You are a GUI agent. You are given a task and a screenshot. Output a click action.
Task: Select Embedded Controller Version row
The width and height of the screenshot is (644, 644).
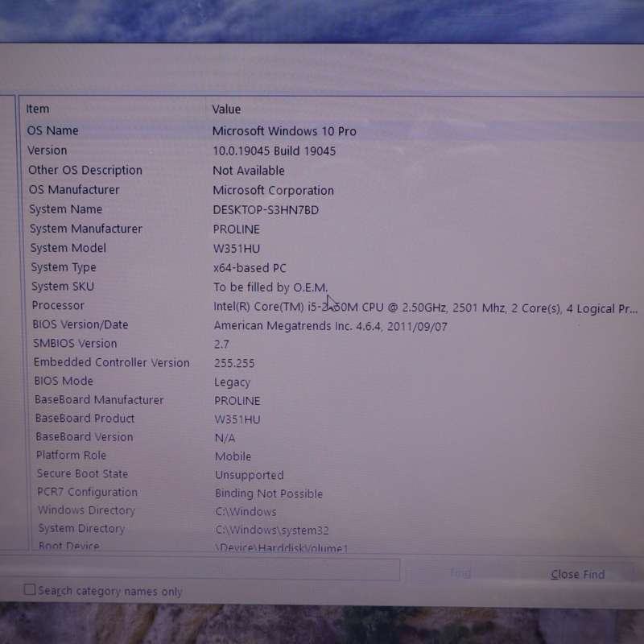coord(112,362)
